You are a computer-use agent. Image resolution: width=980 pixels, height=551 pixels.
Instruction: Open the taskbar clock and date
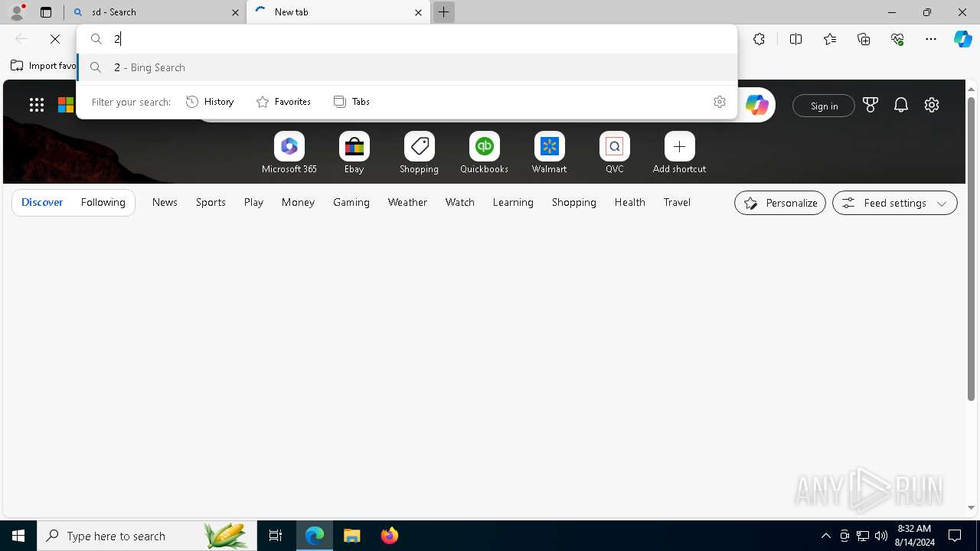[915, 536]
